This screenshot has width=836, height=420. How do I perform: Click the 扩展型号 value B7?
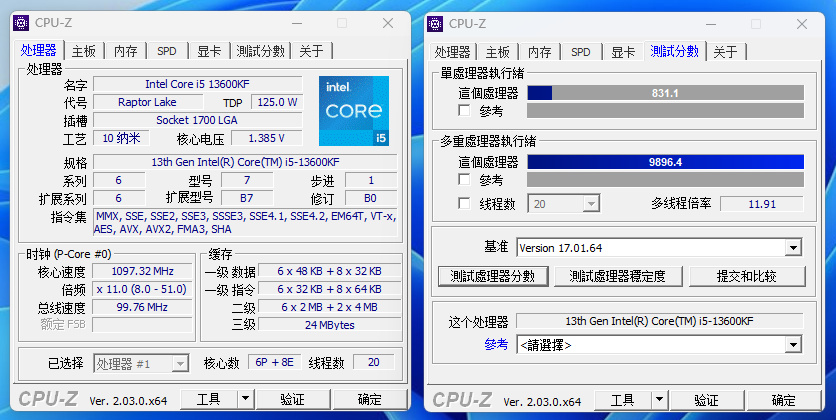coord(246,198)
